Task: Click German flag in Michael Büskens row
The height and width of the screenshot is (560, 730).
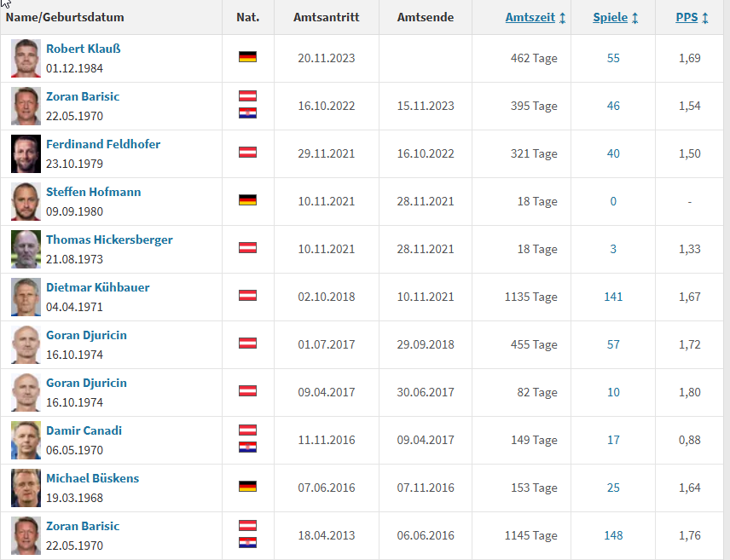Action: [x=247, y=487]
